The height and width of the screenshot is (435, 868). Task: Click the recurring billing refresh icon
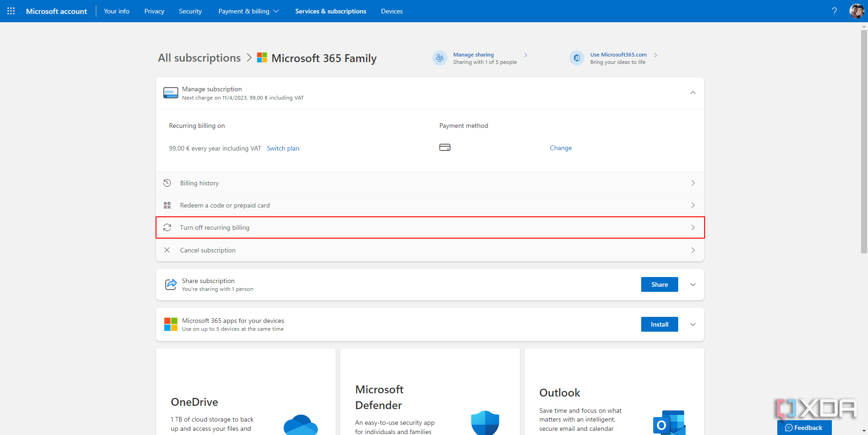point(167,227)
